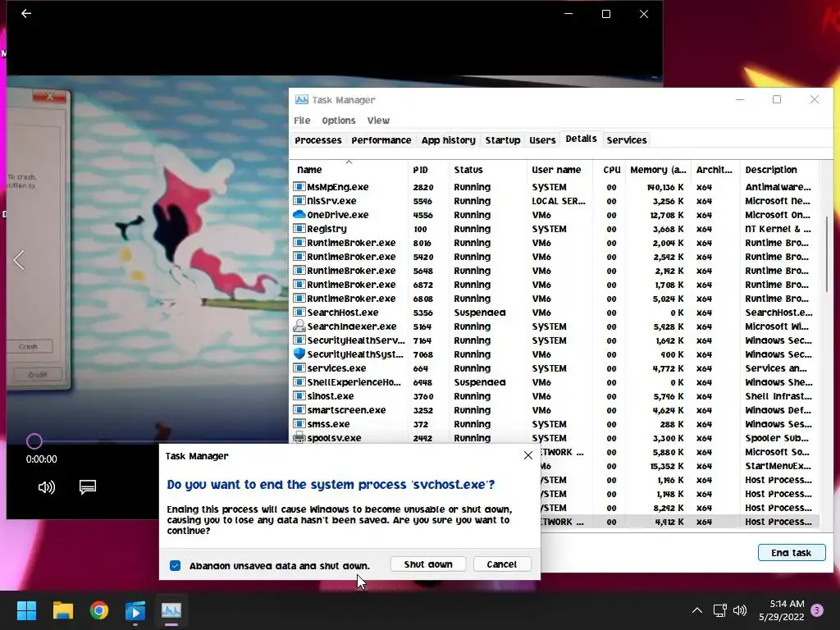Toggle volume in the video player
The width and height of the screenshot is (840, 630).
(47, 487)
